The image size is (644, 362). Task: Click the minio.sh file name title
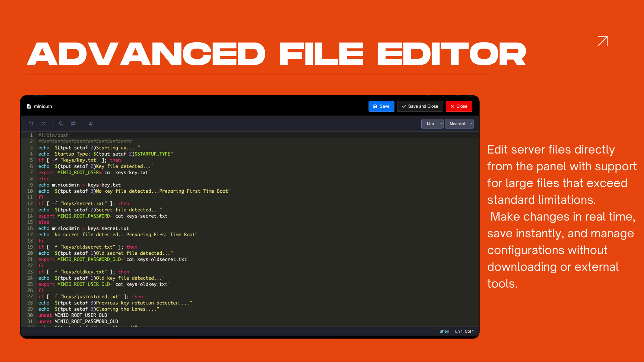[43, 106]
